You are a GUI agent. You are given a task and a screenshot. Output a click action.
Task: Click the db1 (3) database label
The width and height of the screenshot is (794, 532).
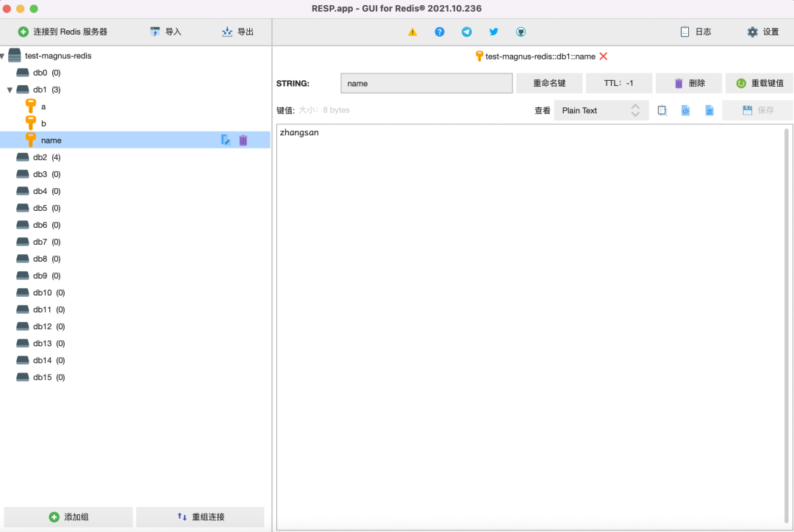coord(46,90)
